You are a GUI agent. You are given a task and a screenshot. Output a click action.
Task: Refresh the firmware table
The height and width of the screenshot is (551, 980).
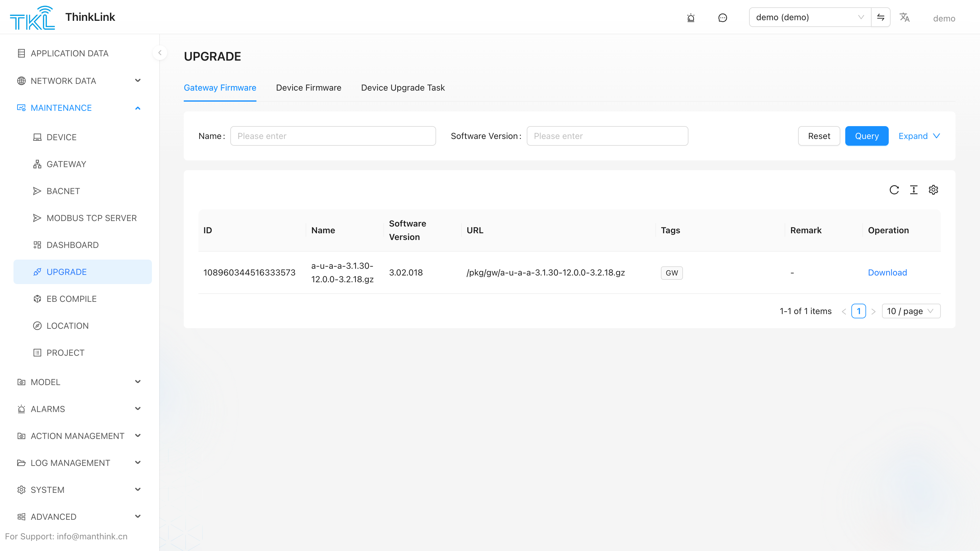(x=894, y=190)
